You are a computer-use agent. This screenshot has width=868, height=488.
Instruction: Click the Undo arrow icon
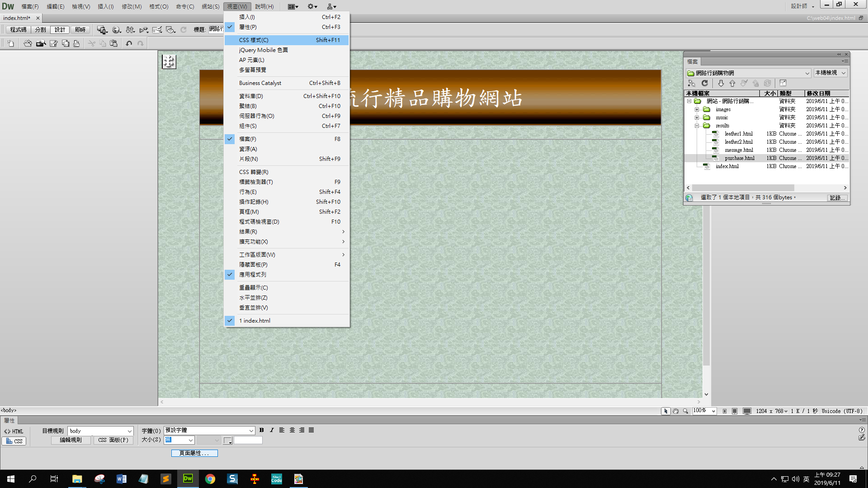[129, 43]
